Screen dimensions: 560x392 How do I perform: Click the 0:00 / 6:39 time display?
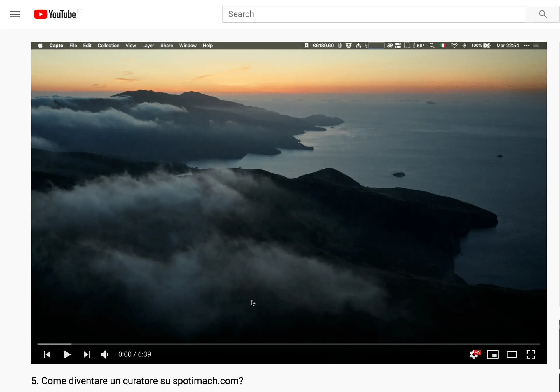[134, 354]
